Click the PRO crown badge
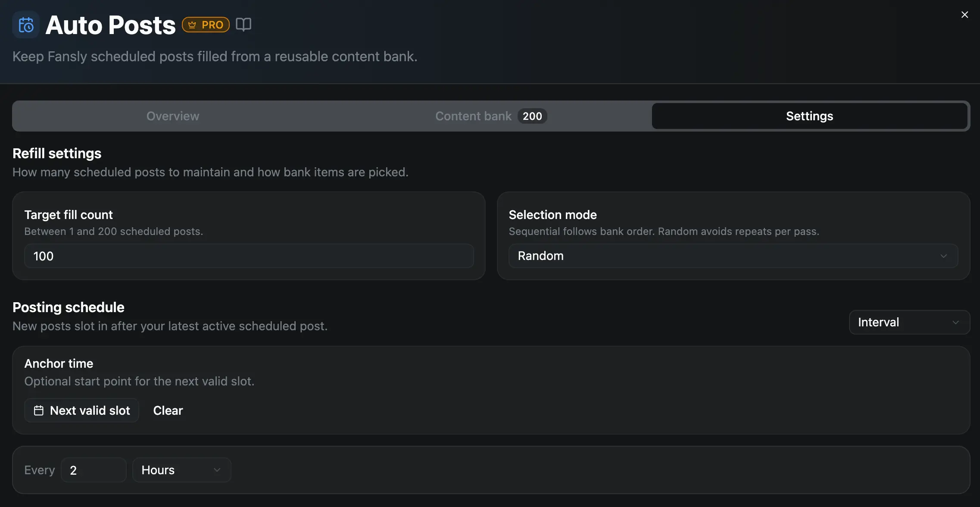The height and width of the screenshot is (507, 980). coord(206,25)
